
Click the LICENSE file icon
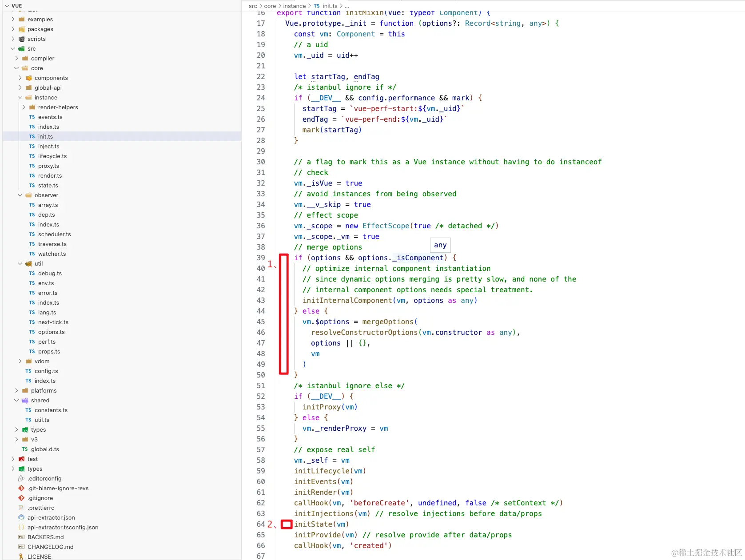pos(21,556)
